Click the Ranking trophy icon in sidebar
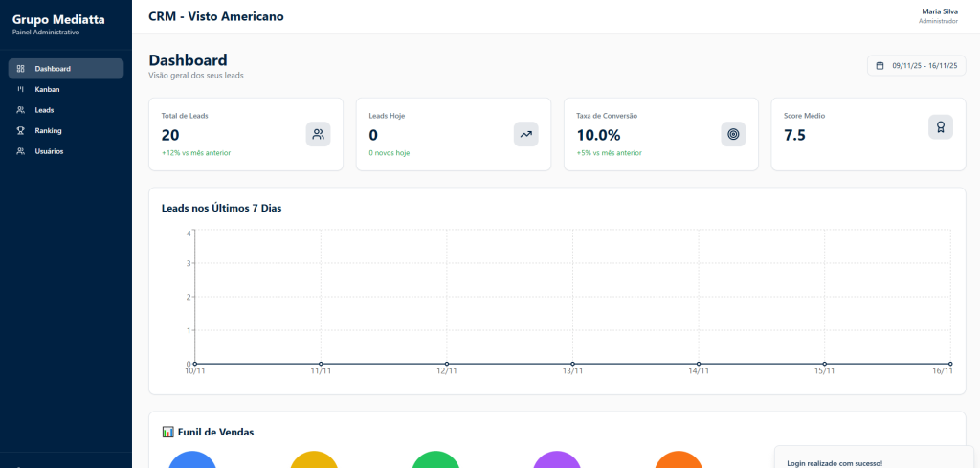The height and width of the screenshot is (468, 980). coord(21,130)
